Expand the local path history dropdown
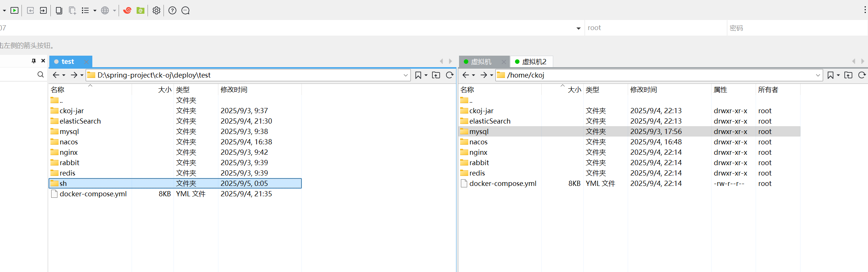Screen dimensions: 868x272 pos(406,75)
